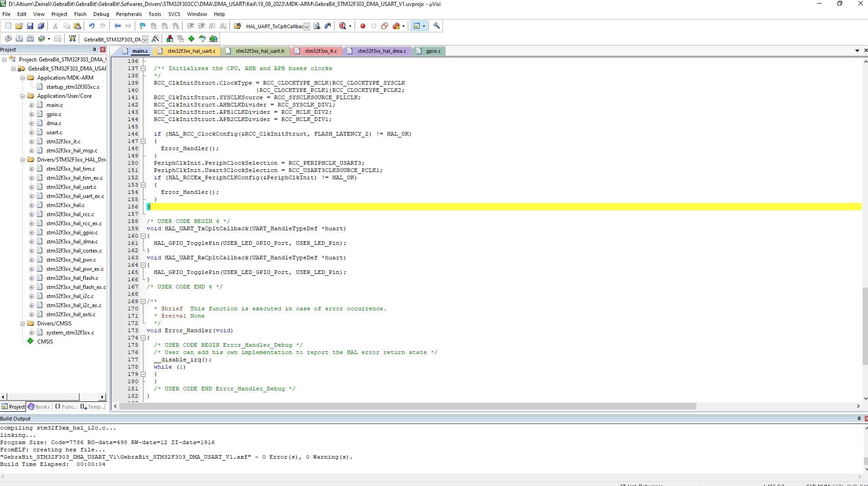Insert a breakpoint with red circle

point(363,26)
